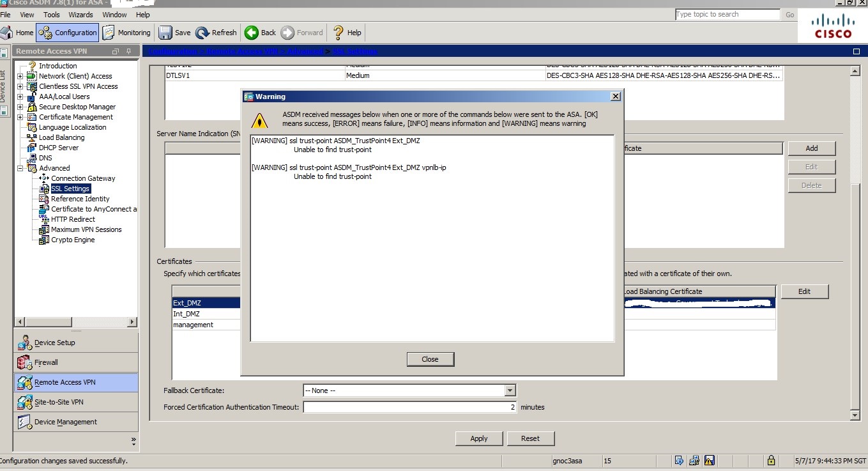Viewport: 868px width, 471px height.
Task: Click the Type topic to search field
Action: tap(727, 14)
